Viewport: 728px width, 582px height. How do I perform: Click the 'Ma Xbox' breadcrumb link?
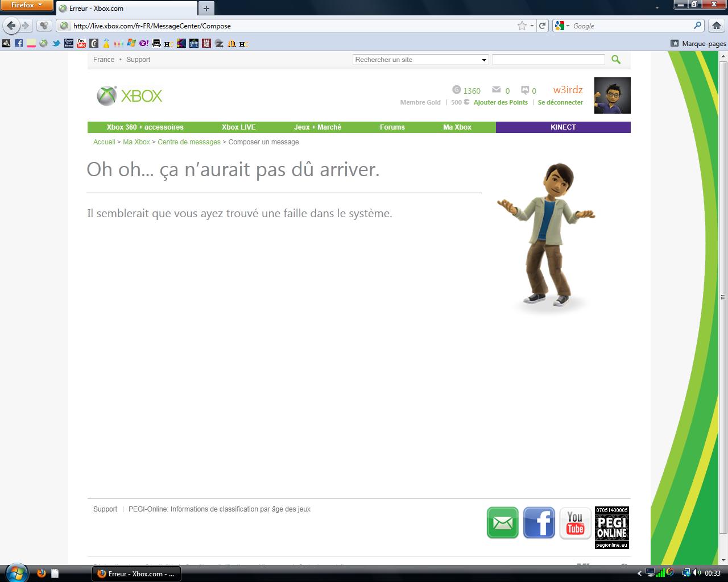tap(136, 142)
